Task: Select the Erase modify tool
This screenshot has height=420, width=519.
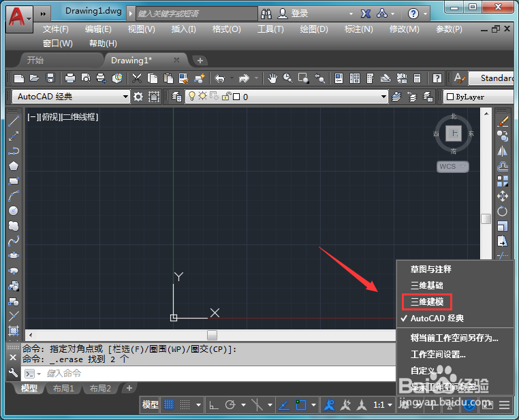Action: pyautogui.click(x=503, y=121)
